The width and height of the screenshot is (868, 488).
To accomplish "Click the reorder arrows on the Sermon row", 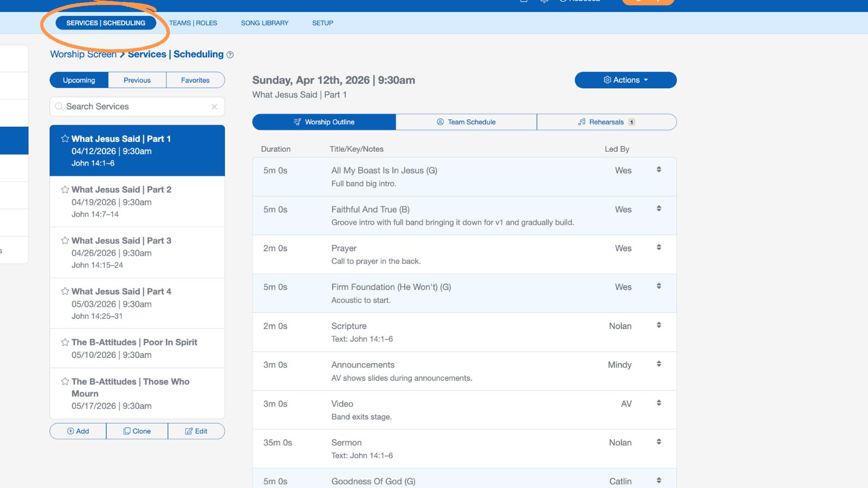I will pyautogui.click(x=659, y=441).
